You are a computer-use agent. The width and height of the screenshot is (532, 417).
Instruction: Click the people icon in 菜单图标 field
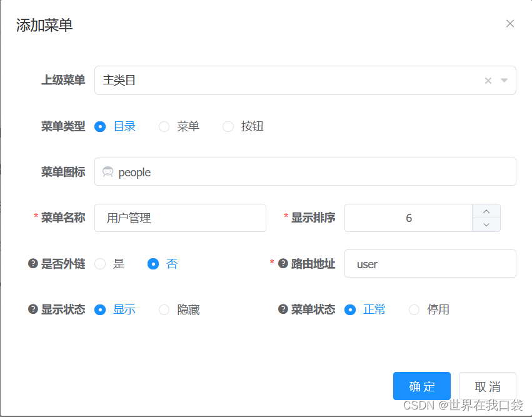coord(109,172)
